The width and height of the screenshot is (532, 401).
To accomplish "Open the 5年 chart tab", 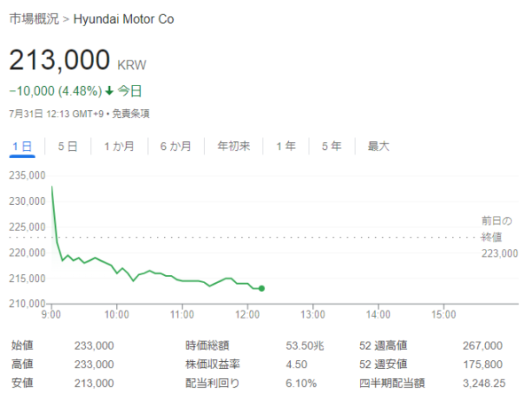I will point(332,146).
